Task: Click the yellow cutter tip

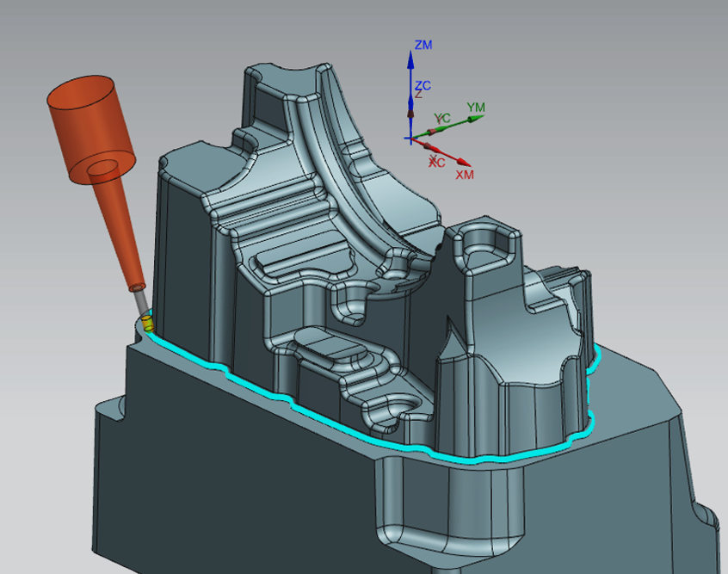Action: coord(147,324)
